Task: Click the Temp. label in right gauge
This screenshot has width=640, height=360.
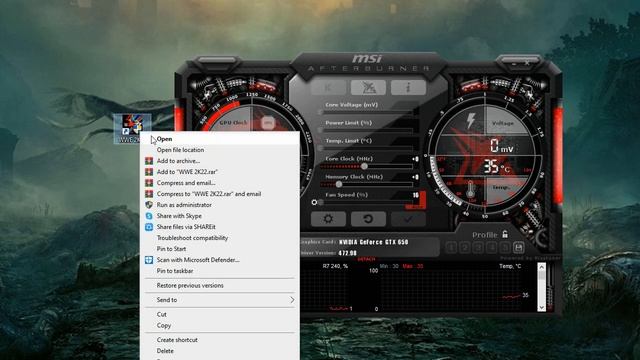Action: coord(501,187)
